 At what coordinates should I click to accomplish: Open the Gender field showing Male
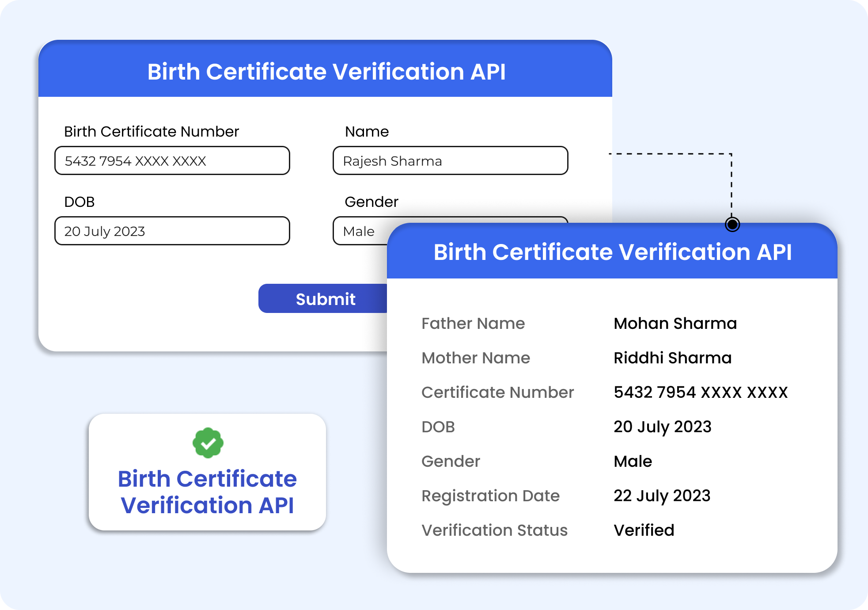click(x=359, y=231)
